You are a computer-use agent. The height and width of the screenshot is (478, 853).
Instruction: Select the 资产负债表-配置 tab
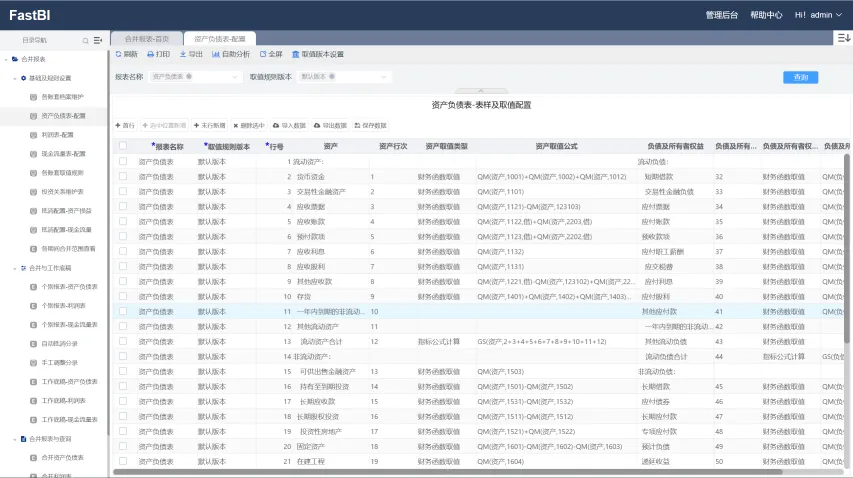(x=220, y=39)
